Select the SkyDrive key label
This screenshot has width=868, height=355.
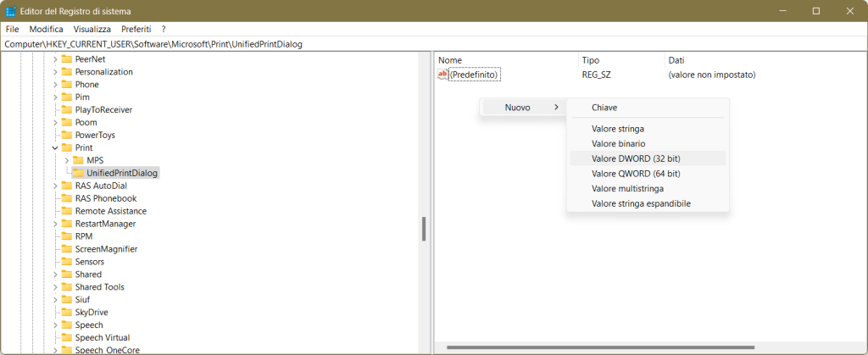92,312
